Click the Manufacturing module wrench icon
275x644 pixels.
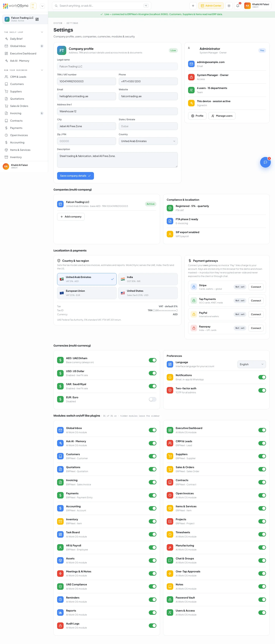[170, 547]
